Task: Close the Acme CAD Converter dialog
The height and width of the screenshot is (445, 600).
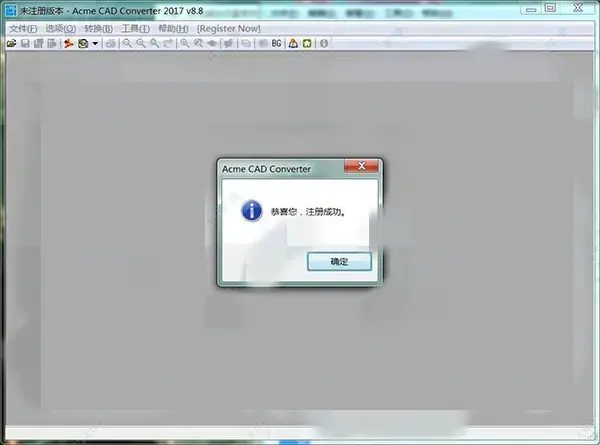Action: [361, 166]
